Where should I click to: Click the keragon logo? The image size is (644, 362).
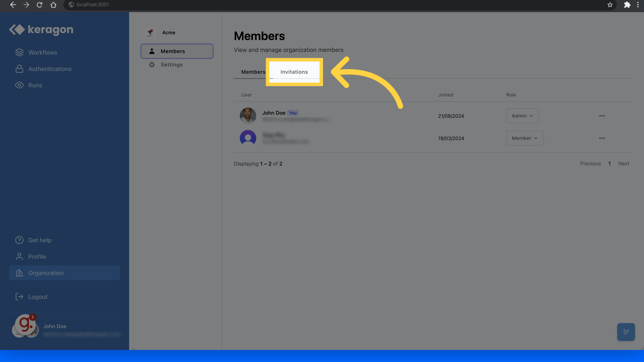(41, 29)
